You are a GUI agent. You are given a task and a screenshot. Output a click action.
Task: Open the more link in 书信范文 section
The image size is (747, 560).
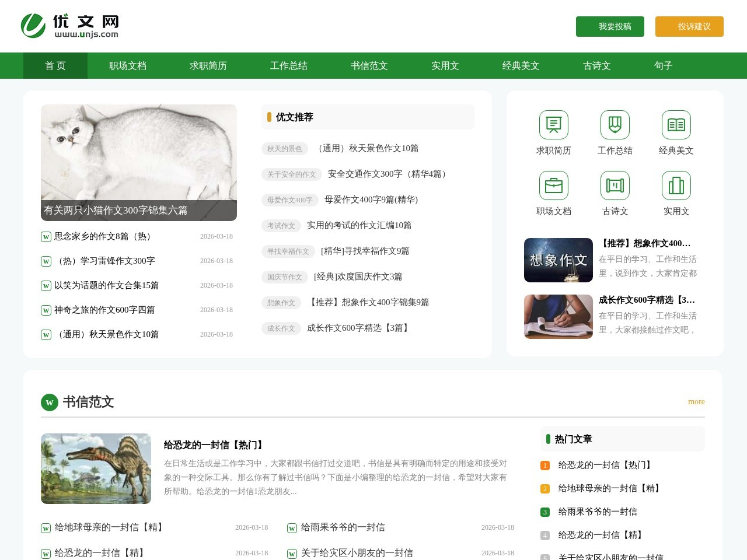tap(696, 401)
